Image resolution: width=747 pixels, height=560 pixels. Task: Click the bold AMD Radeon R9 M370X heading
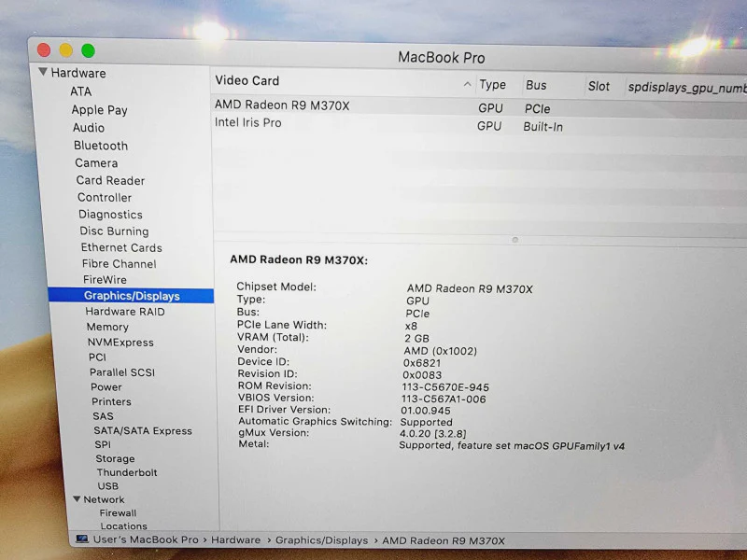299,260
